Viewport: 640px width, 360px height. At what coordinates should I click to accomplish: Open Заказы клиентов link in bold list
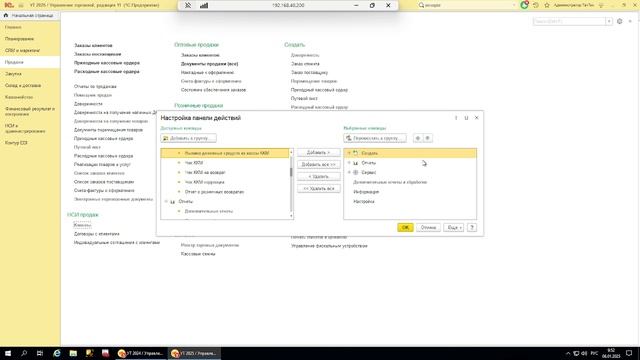93,45
